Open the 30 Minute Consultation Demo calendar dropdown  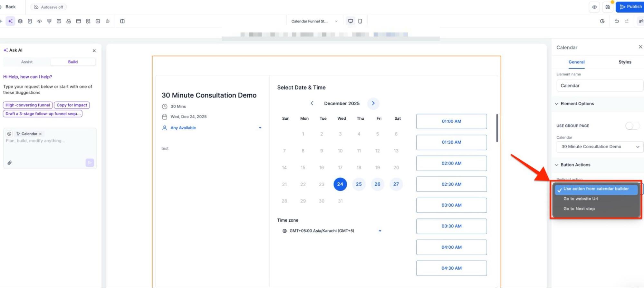(599, 147)
